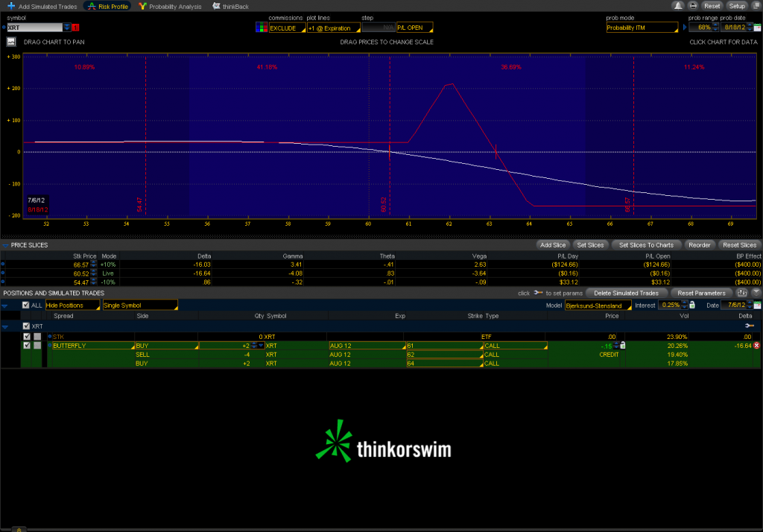Open the BUTTERFLY spread type dropdown
763x532 pixels.
click(x=93, y=346)
